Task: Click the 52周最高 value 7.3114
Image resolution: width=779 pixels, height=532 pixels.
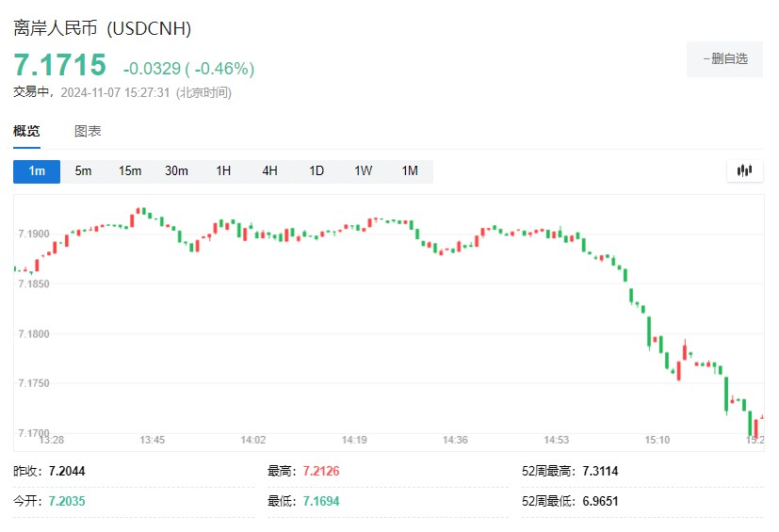Action: 600,471
